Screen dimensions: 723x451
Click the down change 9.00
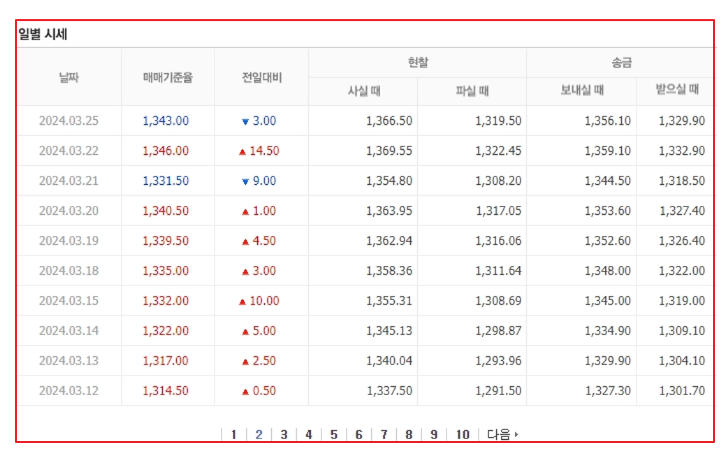point(259,181)
